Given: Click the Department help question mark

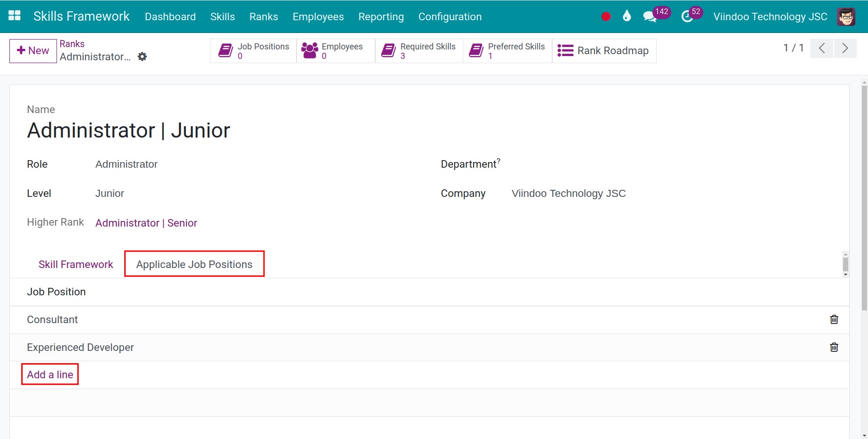Looking at the screenshot, I should (x=498, y=161).
